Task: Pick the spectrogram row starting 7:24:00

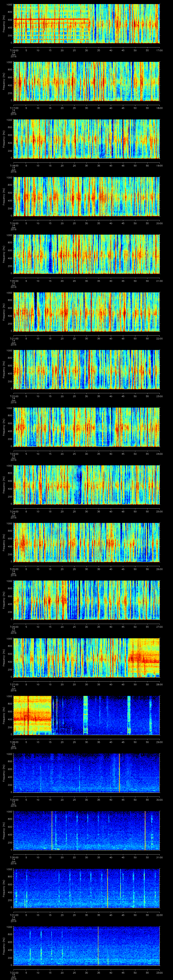Action: pos(87,485)
